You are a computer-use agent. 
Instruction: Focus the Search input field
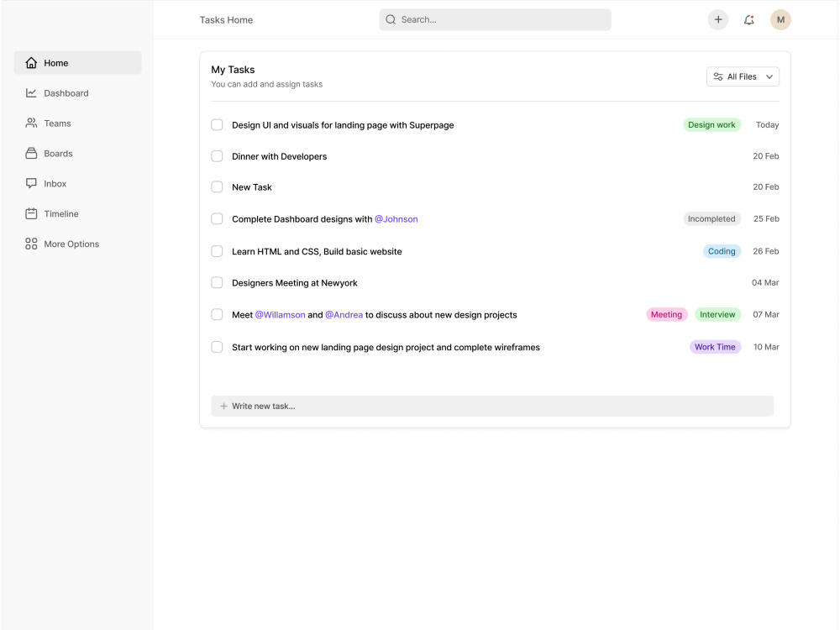click(495, 20)
